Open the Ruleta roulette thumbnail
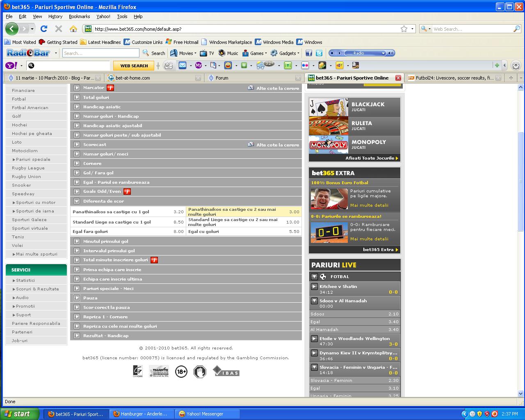The height and width of the screenshot is (420, 525). pyautogui.click(x=329, y=126)
